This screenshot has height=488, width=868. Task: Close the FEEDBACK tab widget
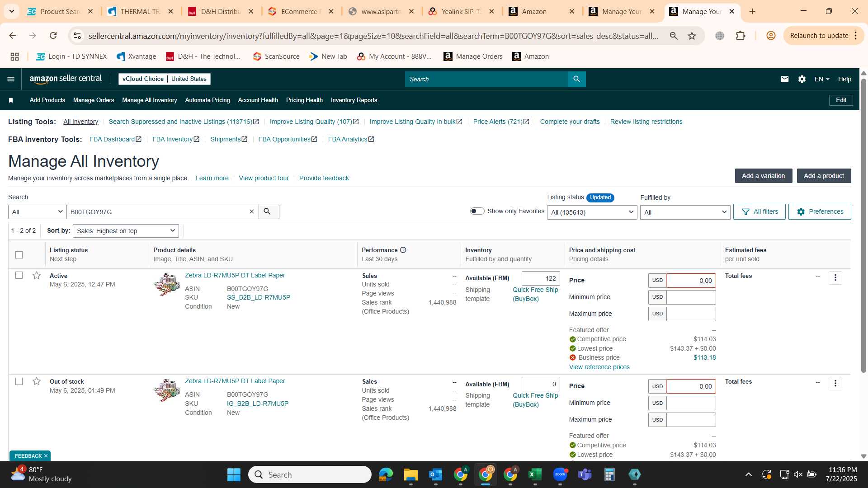point(46,456)
